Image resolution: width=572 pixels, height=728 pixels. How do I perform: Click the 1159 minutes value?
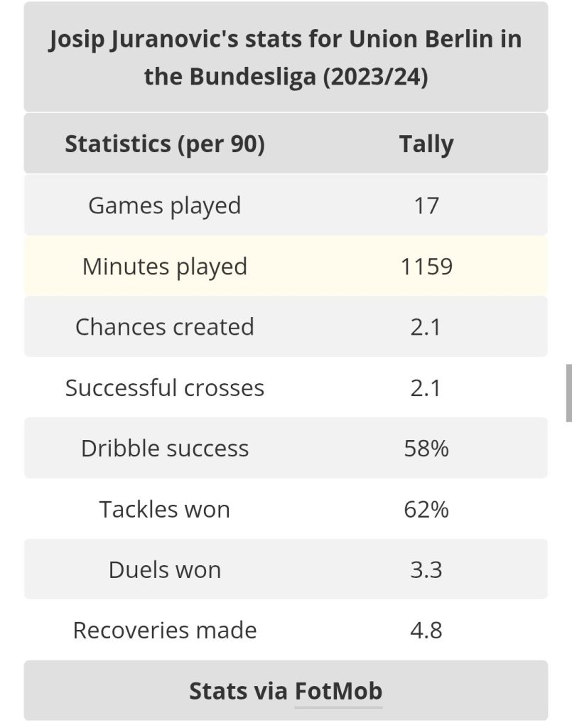coord(426,267)
